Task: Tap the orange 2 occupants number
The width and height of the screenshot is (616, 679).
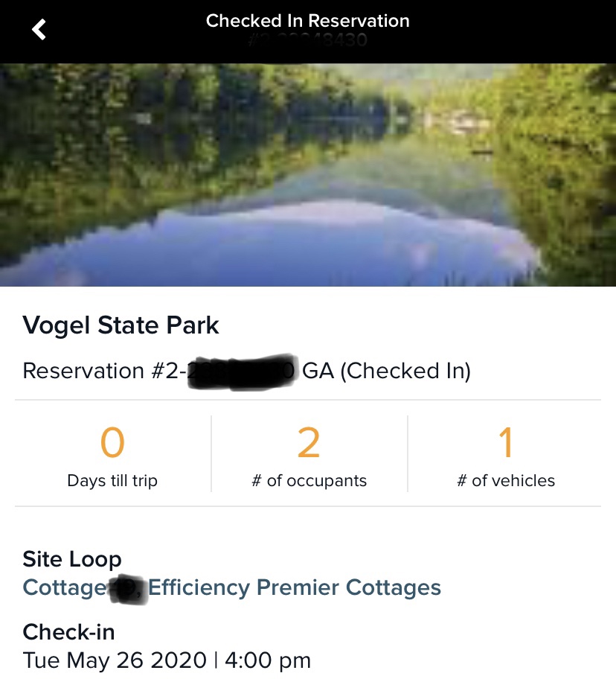Action: coord(309,443)
